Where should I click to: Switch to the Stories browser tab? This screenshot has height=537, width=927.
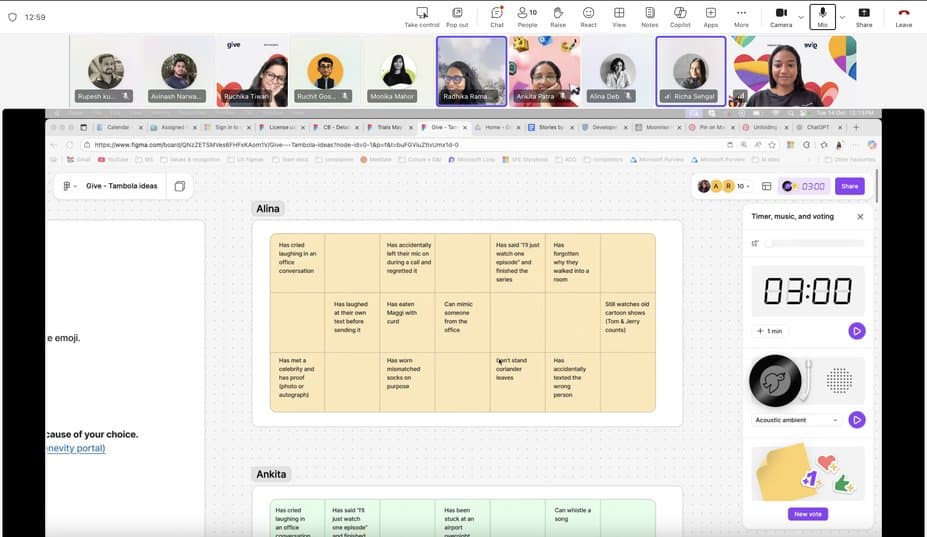point(550,127)
